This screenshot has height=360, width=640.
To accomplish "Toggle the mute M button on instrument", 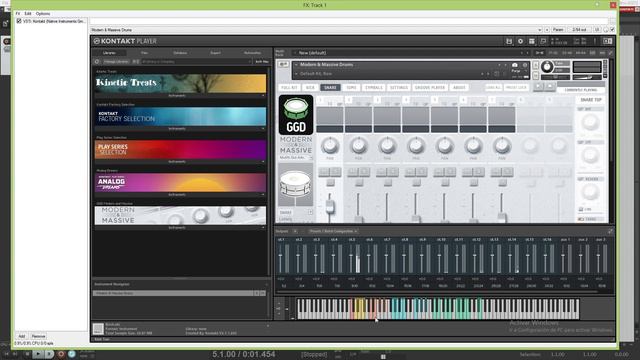I will click(536, 76).
